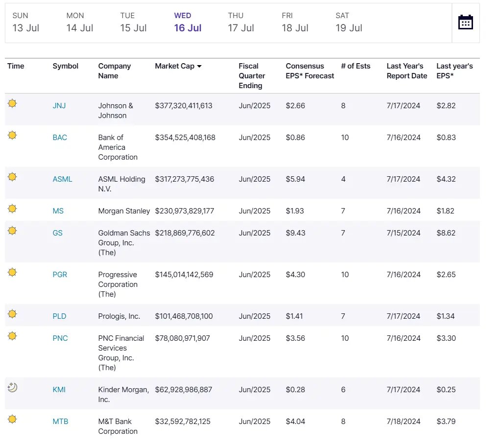
Task: Select Thursday 17 Jul tab
Action: coord(241,23)
